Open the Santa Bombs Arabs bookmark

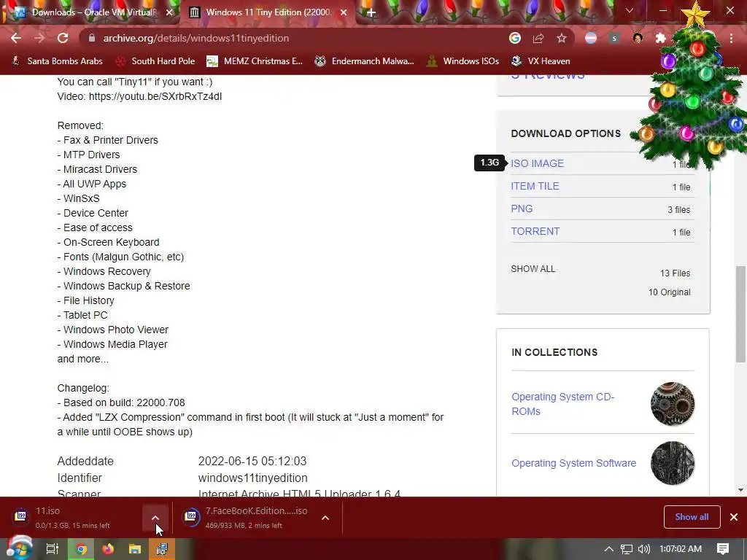tap(57, 61)
